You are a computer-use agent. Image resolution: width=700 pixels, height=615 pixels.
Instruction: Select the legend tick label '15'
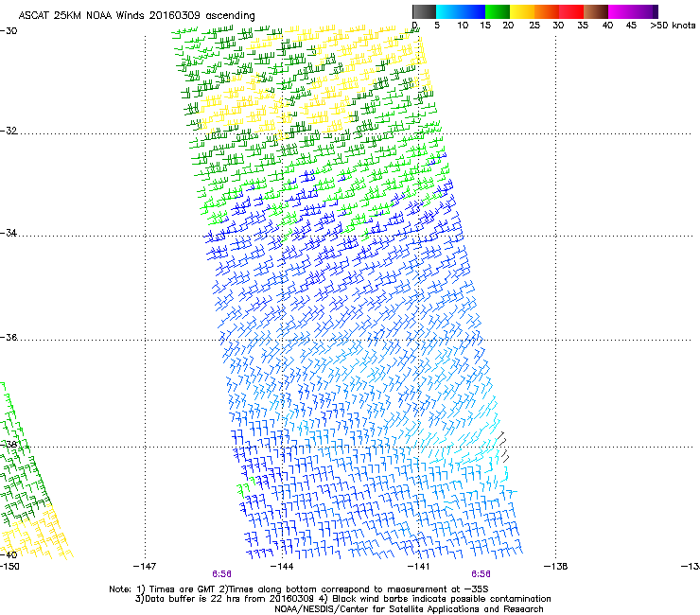pyautogui.click(x=485, y=26)
